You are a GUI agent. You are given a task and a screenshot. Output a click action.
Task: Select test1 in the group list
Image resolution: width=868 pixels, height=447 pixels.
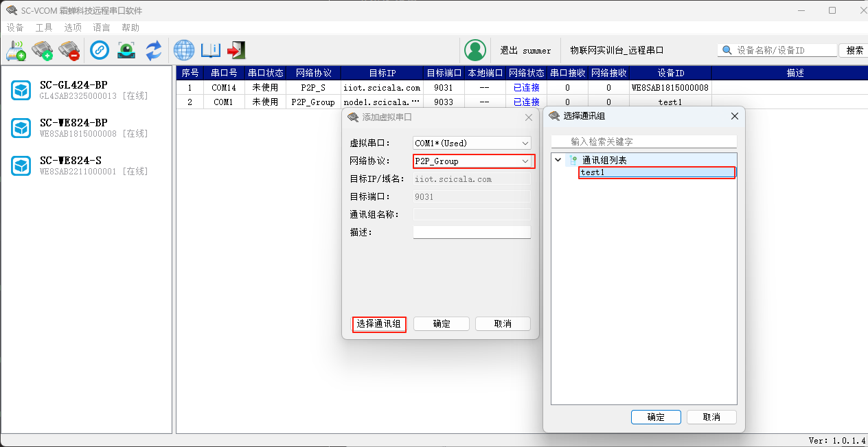pos(593,172)
